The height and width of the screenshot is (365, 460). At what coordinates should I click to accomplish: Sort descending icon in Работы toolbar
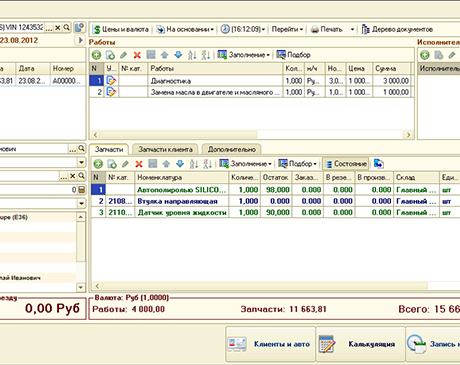tap(206, 55)
